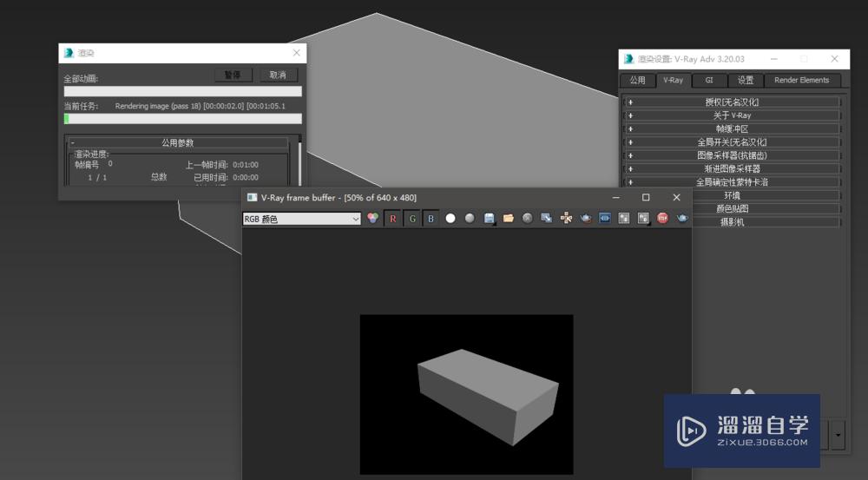Toggle the green channel button
The width and height of the screenshot is (868, 480).
411,219
